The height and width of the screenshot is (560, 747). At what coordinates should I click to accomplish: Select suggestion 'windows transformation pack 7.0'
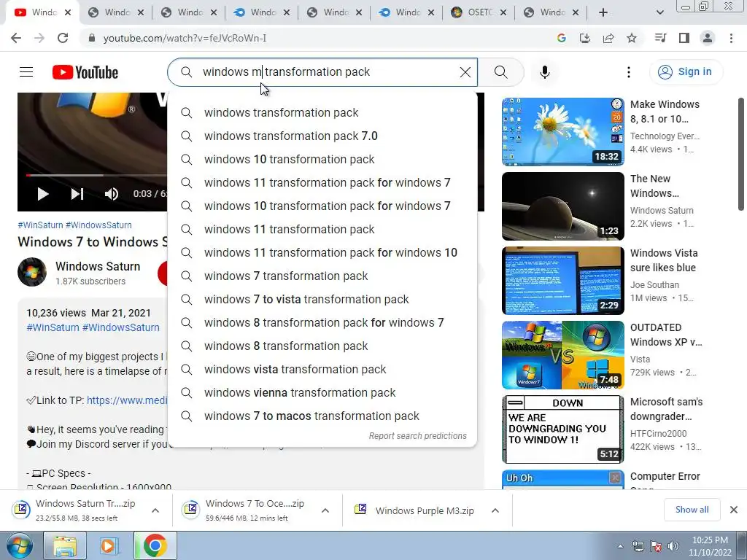[x=322, y=136]
